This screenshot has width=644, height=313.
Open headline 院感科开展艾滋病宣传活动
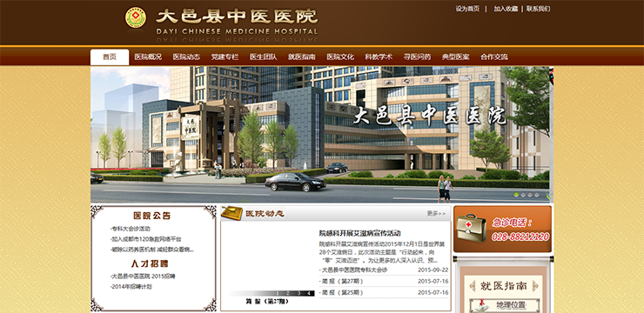click(x=359, y=233)
